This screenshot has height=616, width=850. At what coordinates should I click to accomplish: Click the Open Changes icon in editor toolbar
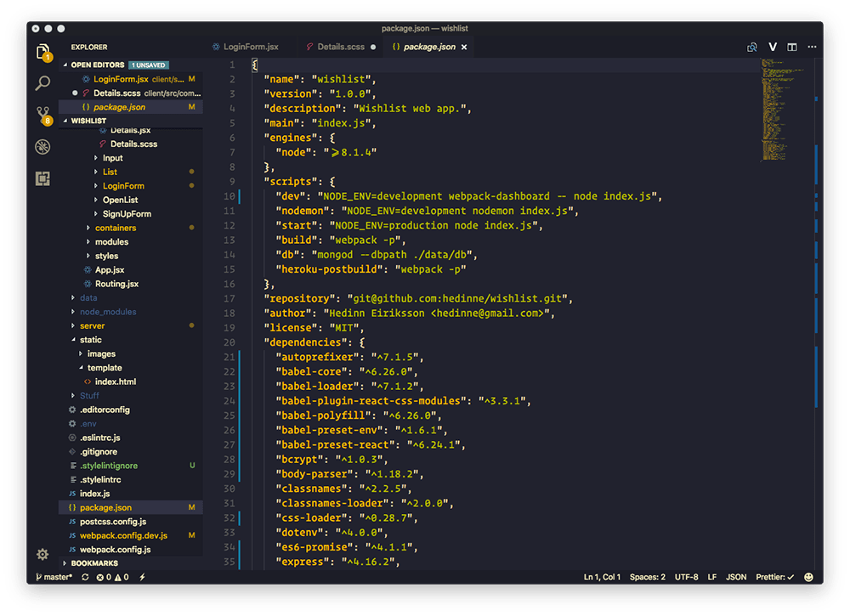(x=752, y=47)
